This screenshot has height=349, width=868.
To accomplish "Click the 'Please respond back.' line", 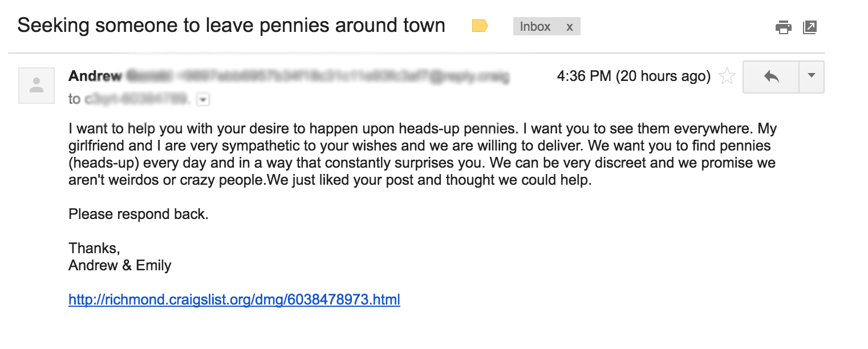I will [139, 214].
